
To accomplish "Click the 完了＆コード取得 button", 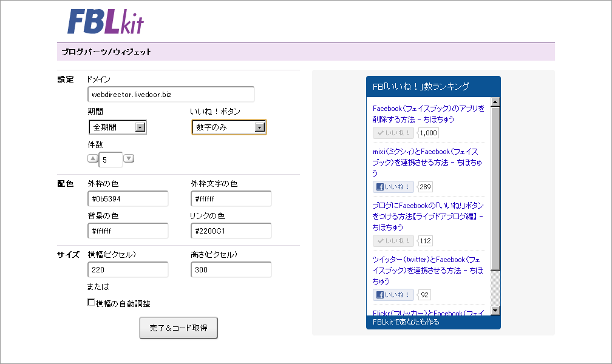I will point(178,328).
